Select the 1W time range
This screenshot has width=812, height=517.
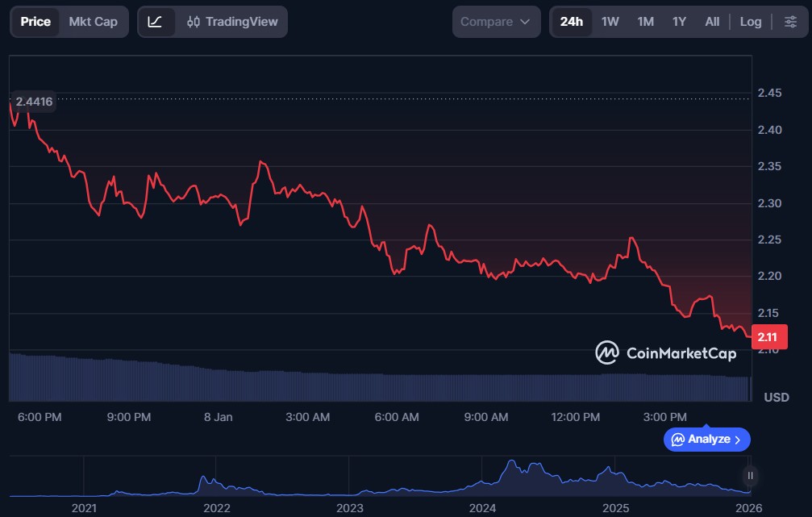610,22
